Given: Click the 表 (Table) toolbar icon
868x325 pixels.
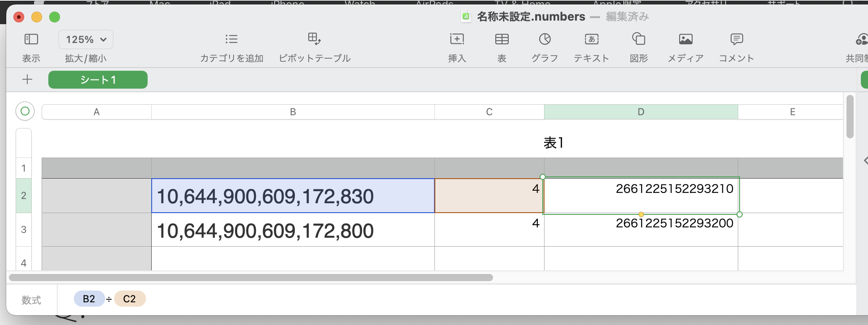Looking at the screenshot, I should click(502, 39).
